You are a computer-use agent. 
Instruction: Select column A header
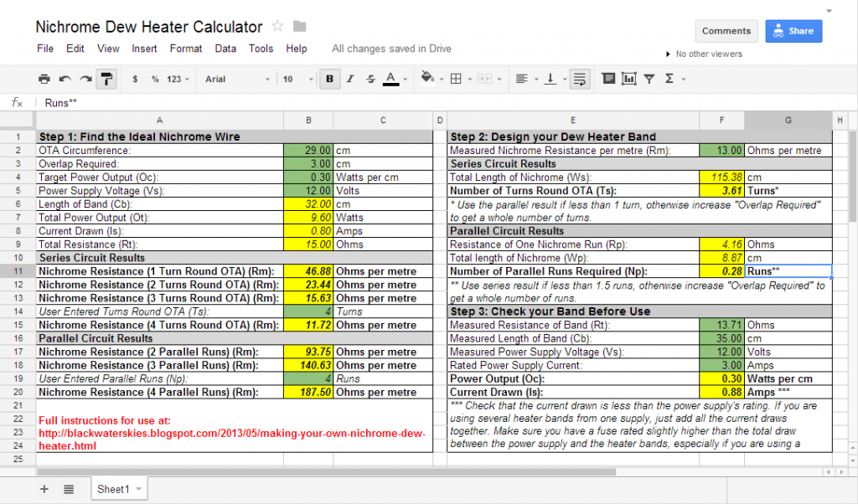pyautogui.click(x=160, y=121)
